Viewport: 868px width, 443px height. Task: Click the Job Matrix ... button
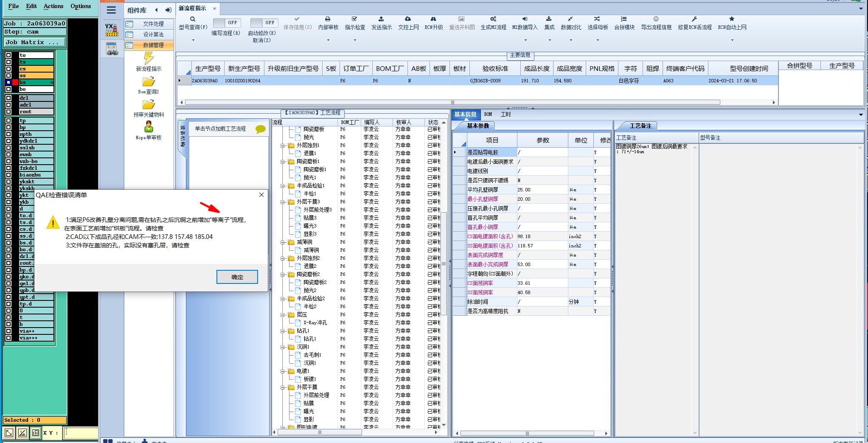[35, 42]
